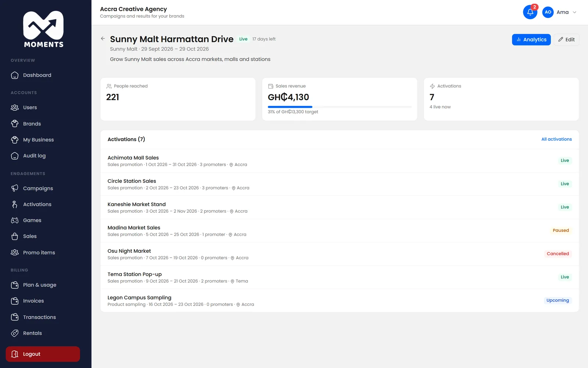Click the Brands icon in sidebar
The height and width of the screenshot is (368, 588).
pyautogui.click(x=15, y=124)
